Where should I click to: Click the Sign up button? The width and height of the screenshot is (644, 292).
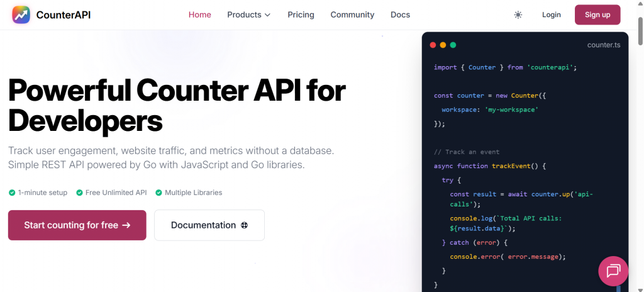597,15
